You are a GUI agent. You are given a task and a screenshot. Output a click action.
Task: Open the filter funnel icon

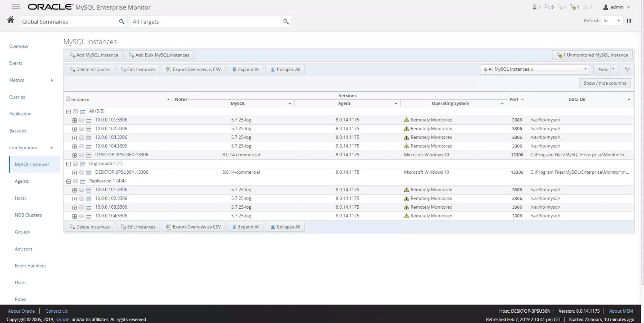tap(627, 69)
